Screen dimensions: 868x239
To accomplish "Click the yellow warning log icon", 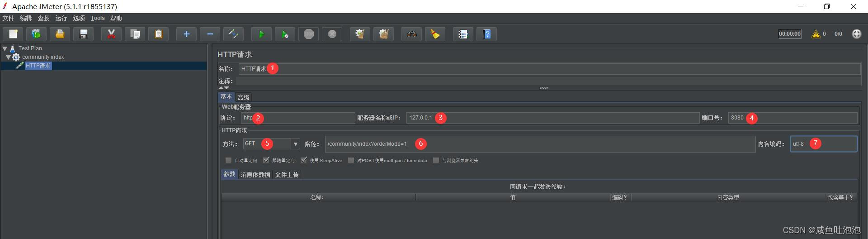I will point(816,34).
